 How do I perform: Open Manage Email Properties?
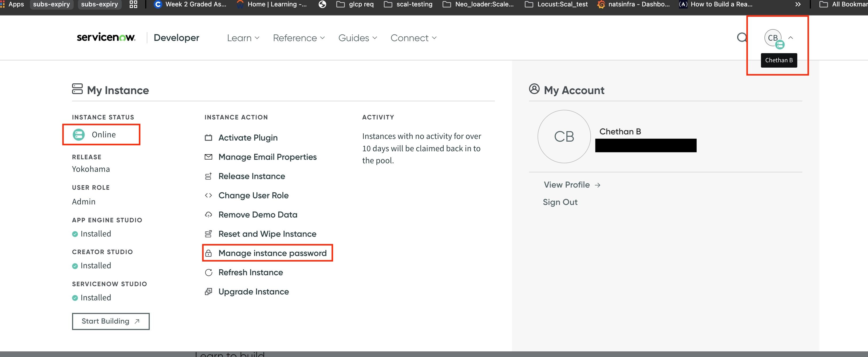[267, 157]
